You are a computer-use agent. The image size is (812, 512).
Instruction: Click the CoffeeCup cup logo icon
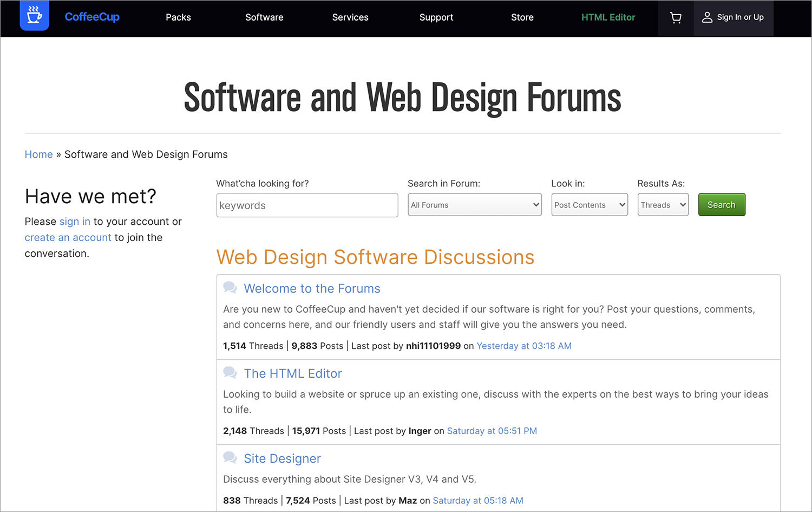tap(34, 17)
